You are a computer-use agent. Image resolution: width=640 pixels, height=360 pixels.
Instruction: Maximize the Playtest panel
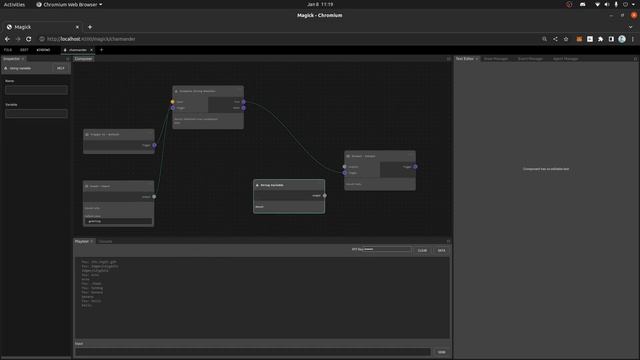coord(448,241)
